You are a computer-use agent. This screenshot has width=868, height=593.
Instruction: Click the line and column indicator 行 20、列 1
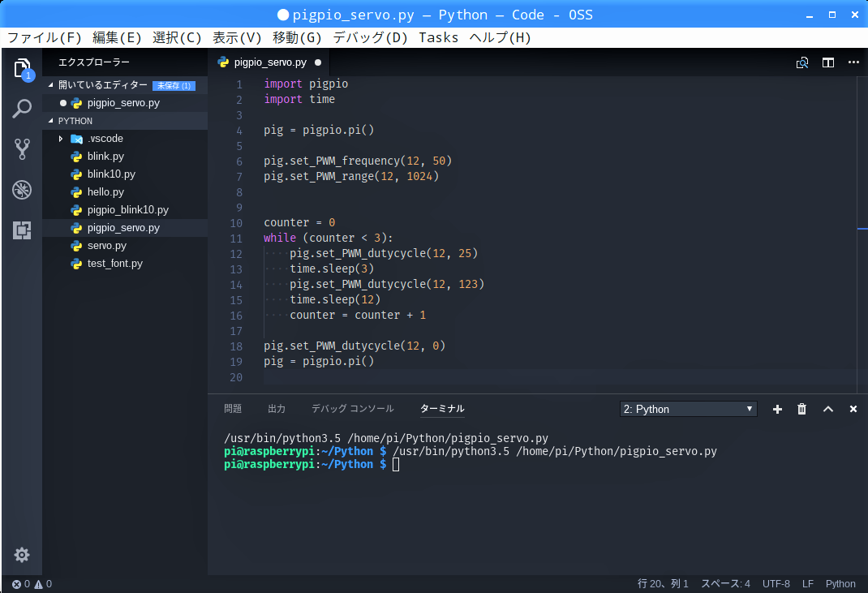point(663,584)
